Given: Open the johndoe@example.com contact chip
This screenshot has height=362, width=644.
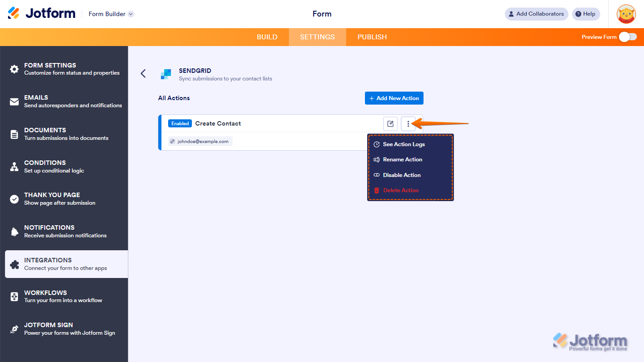Looking at the screenshot, I should click(200, 141).
